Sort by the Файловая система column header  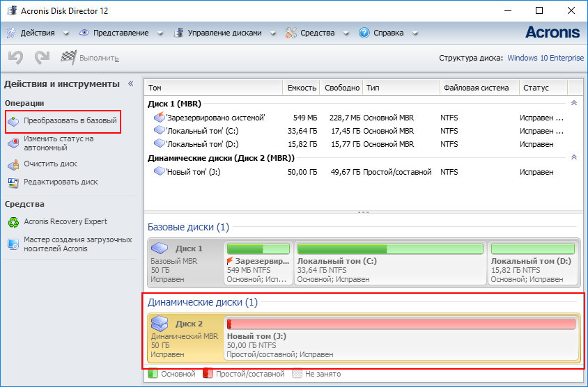(x=479, y=88)
